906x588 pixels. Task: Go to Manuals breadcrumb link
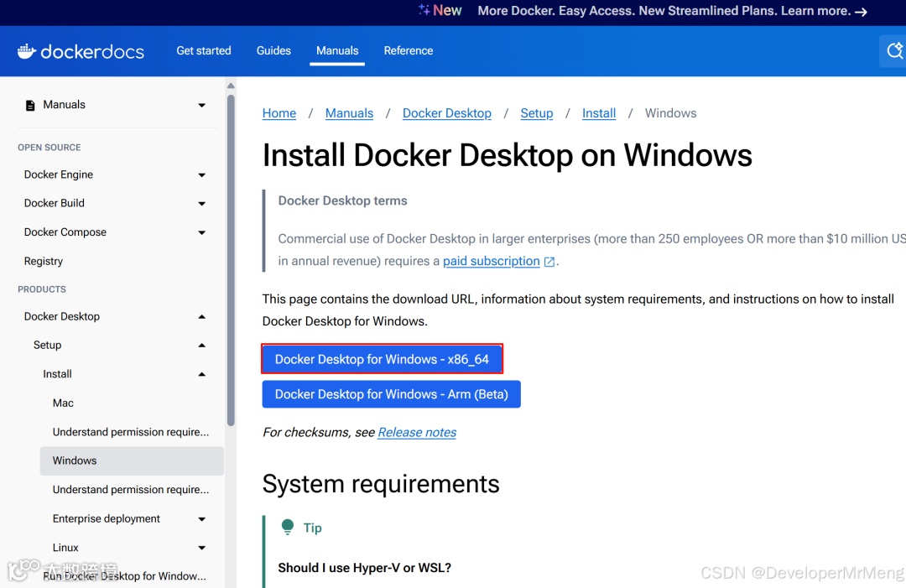tap(349, 113)
